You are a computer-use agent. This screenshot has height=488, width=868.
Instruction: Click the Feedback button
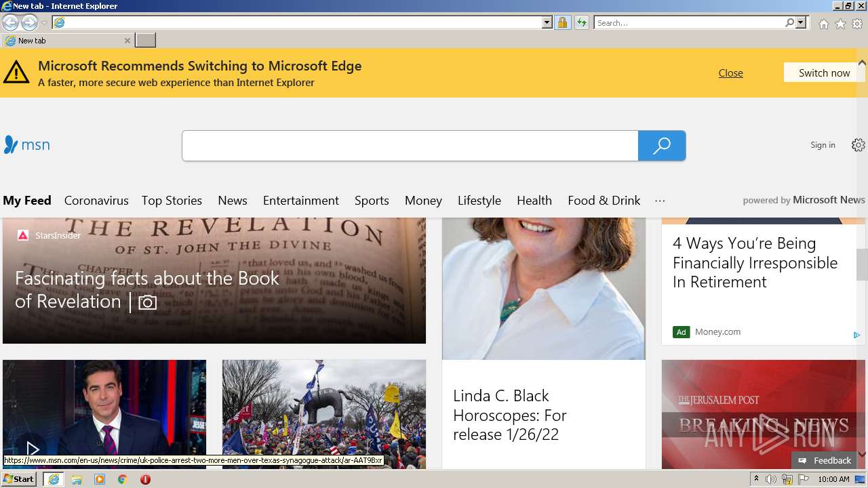pos(825,460)
